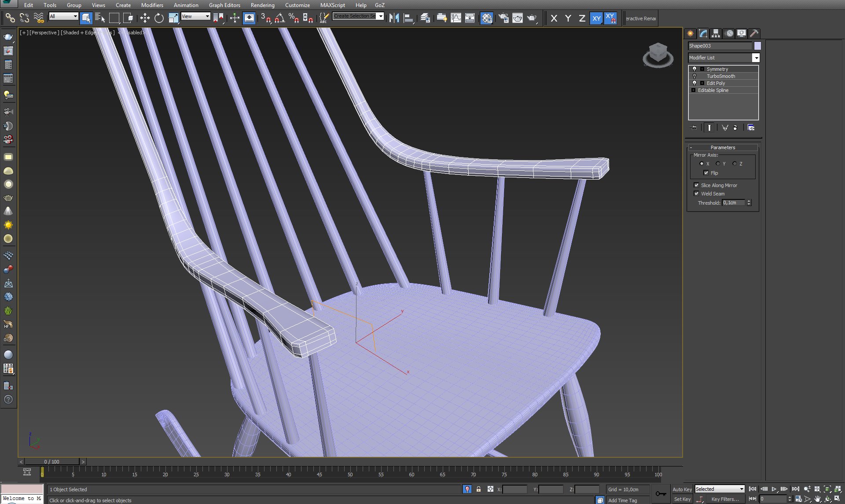Click the Auto Key button
845x504 pixels.
(682, 489)
